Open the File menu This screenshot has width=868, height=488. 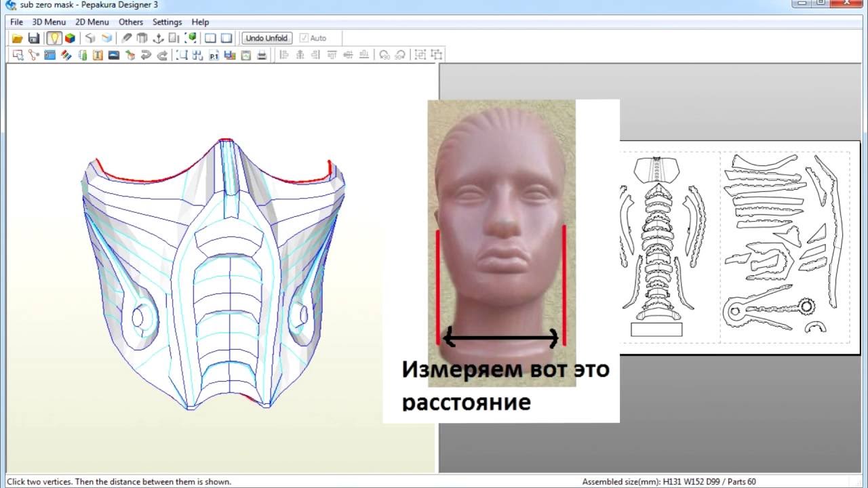coord(16,22)
